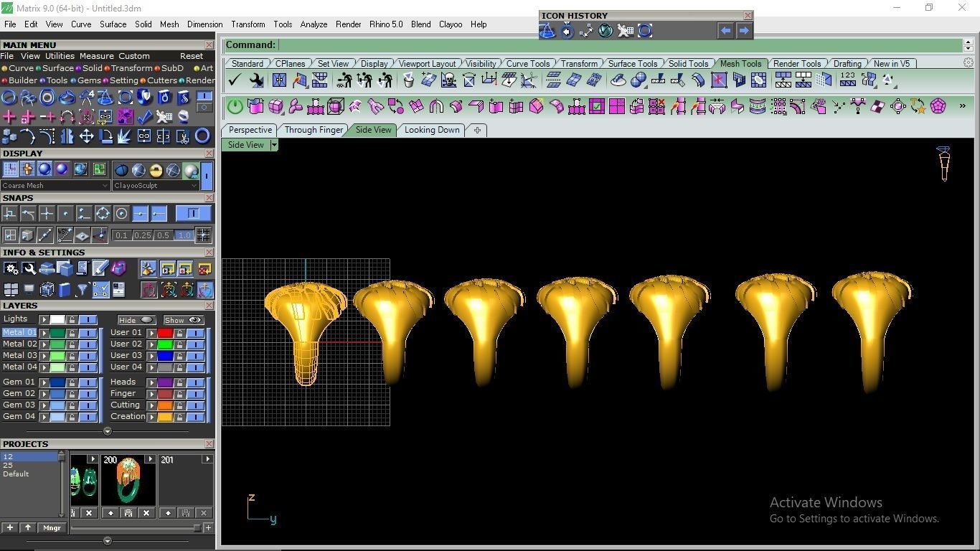Click the toolbar options gear icon
This screenshot has width=980, height=551.
(968, 63)
